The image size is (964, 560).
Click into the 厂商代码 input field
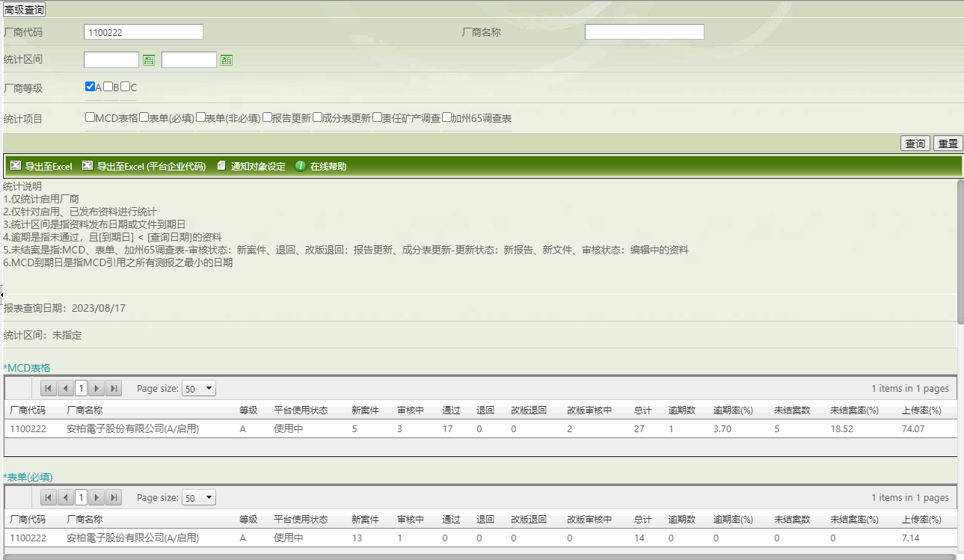pos(144,32)
